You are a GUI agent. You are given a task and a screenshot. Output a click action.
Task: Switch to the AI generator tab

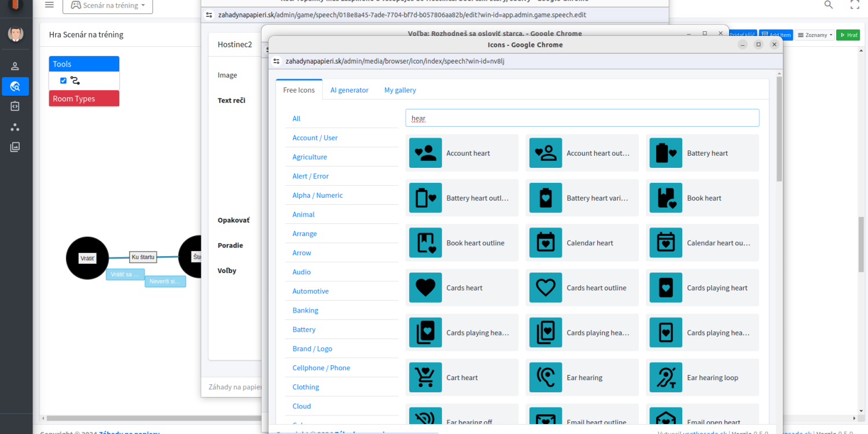(349, 90)
